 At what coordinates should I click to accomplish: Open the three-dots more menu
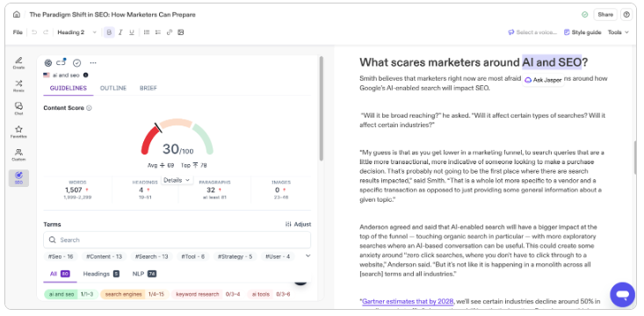click(93, 63)
